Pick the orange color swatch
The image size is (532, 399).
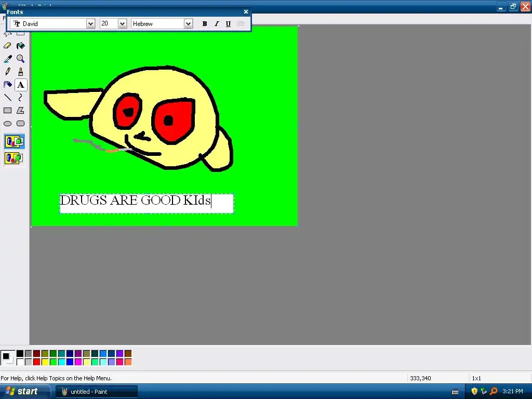(128, 362)
